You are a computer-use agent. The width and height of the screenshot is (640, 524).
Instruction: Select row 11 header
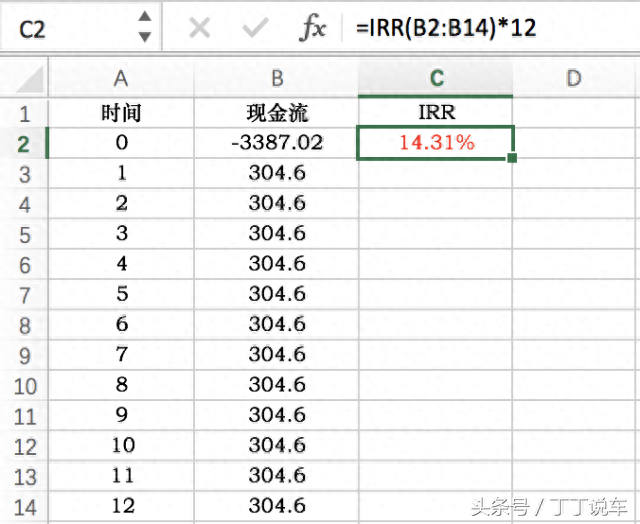click(24, 416)
